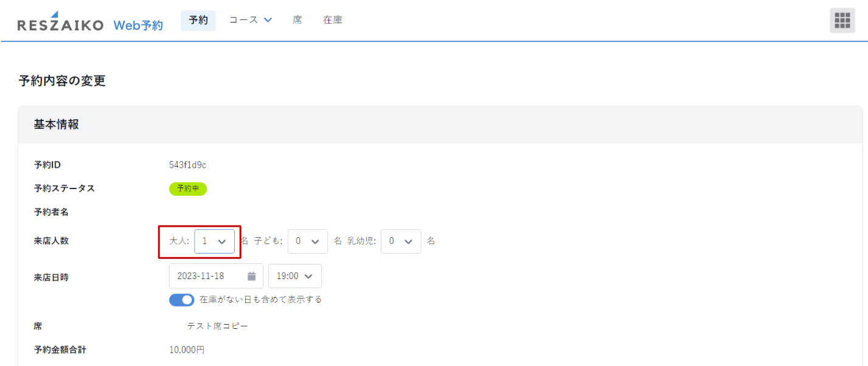Click the calendar icon in date field

251,276
